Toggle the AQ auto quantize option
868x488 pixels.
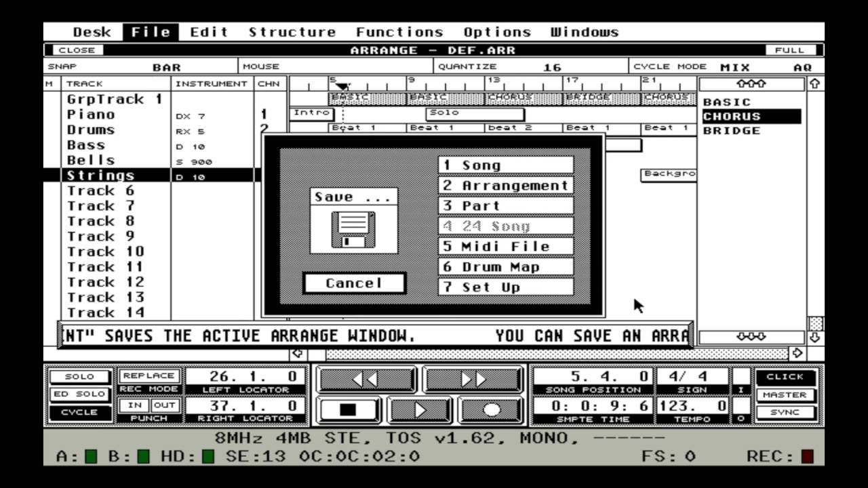click(803, 67)
